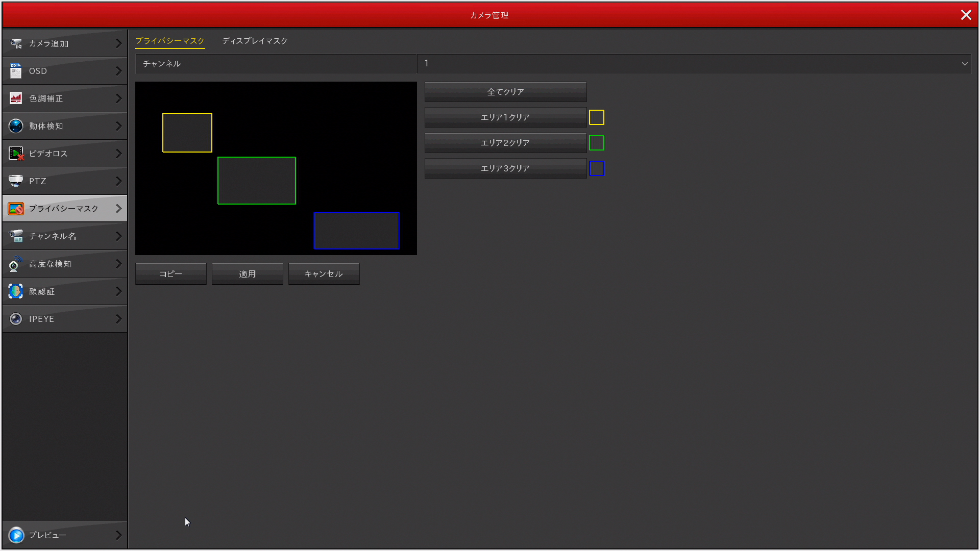This screenshot has height=551, width=980.
Task: Click the 顔認証 chevron arrow
Action: click(118, 291)
